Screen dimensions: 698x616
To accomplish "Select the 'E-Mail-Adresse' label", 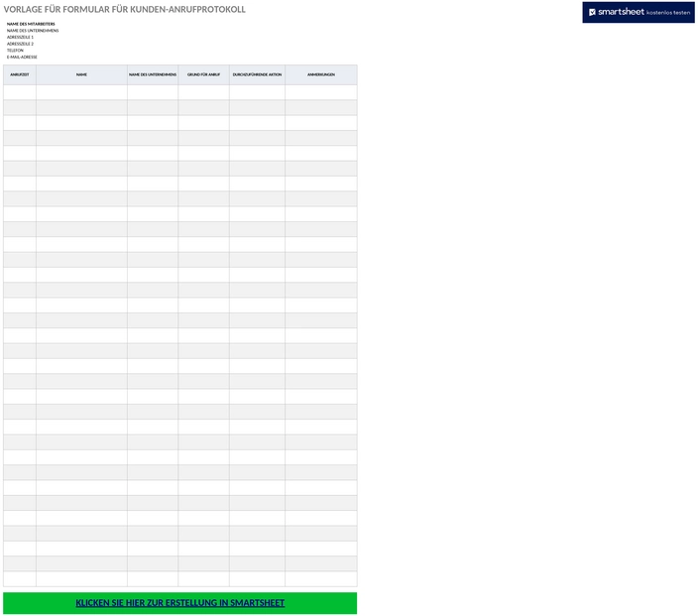I will pyautogui.click(x=22, y=57).
